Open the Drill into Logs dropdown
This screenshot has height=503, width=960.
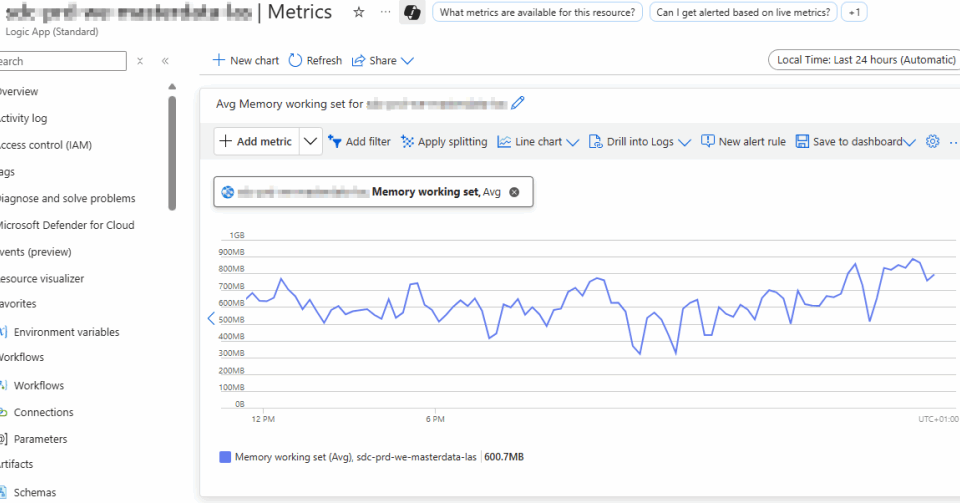[640, 141]
